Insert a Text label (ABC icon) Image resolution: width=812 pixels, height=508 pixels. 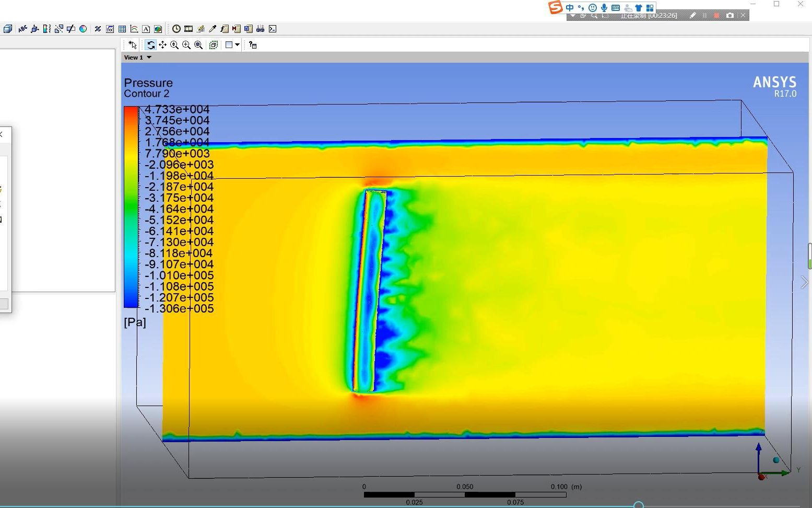pos(23,29)
